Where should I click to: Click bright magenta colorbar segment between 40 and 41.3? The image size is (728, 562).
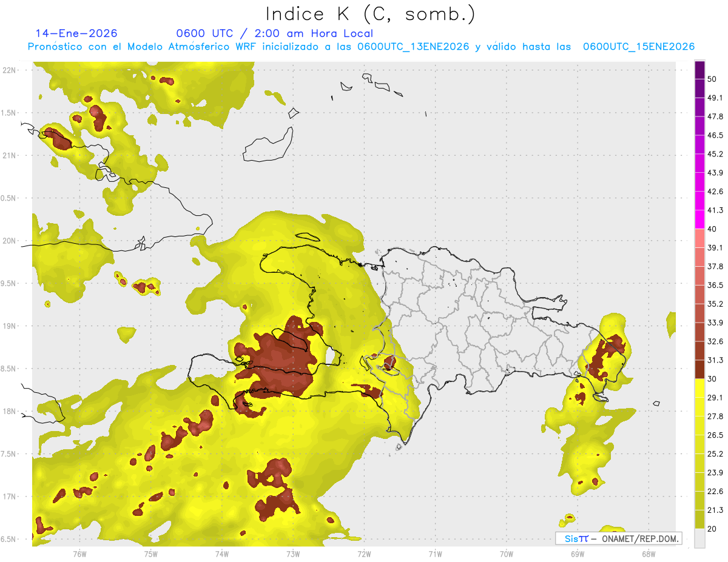699,219
